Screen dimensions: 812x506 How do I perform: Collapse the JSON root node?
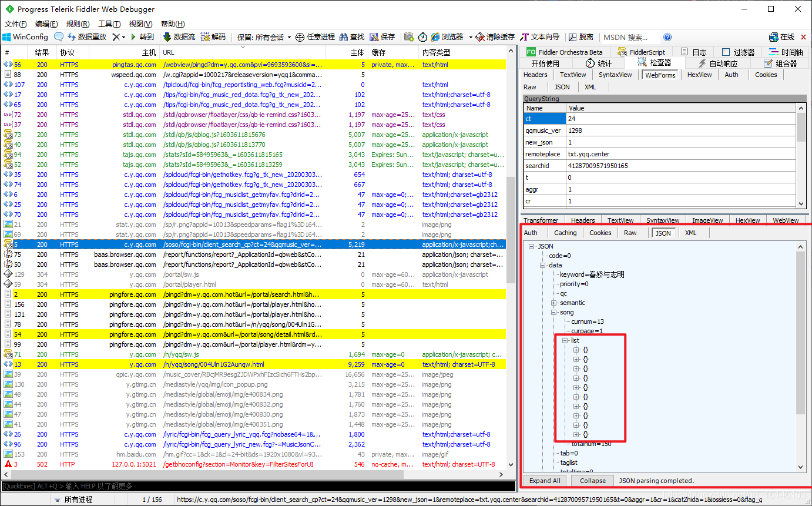[532, 246]
